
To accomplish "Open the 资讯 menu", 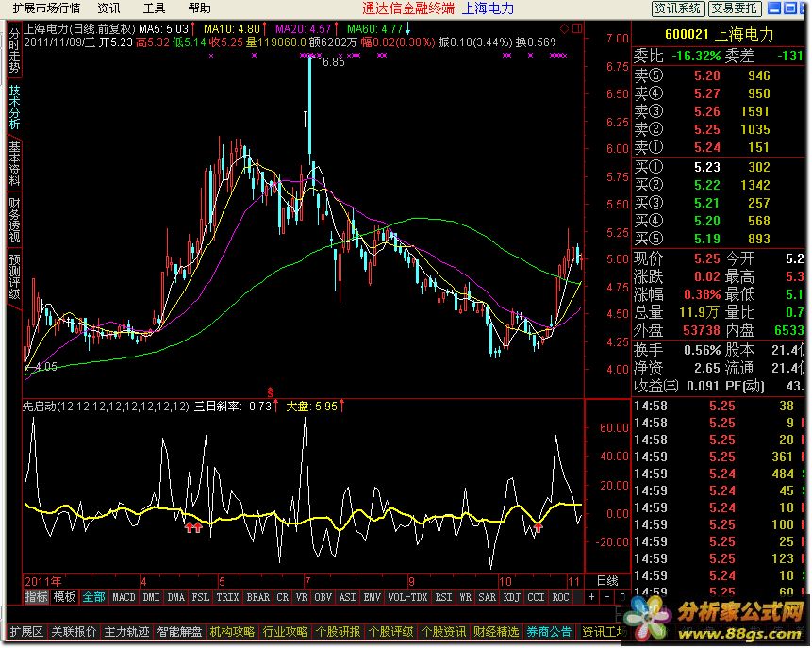I will coord(108,8).
